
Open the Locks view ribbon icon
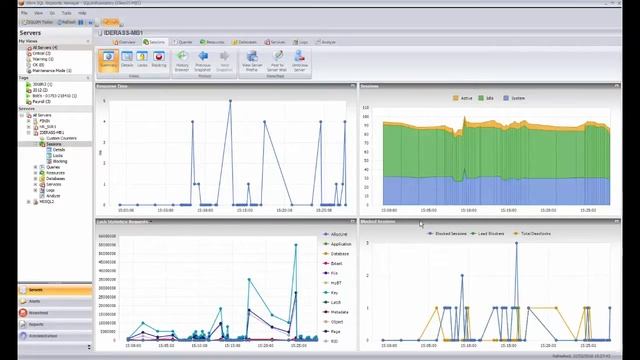pos(142,59)
